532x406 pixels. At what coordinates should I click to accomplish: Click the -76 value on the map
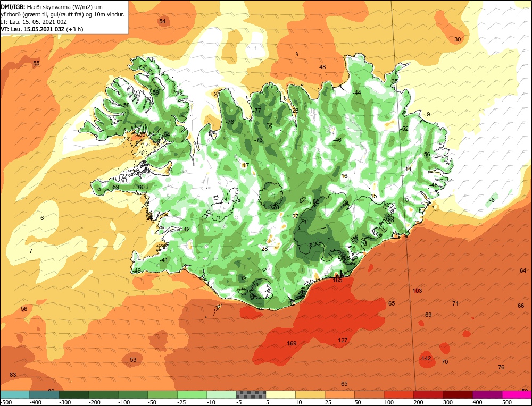tap(230, 122)
